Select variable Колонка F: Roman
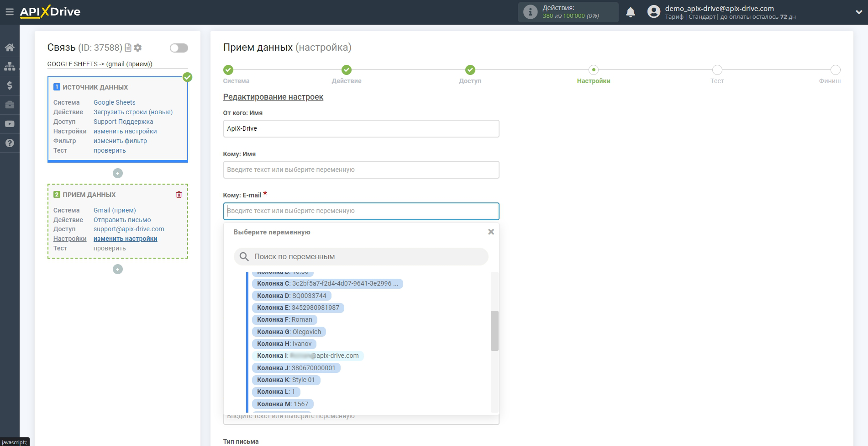The width and height of the screenshot is (868, 446). click(284, 320)
